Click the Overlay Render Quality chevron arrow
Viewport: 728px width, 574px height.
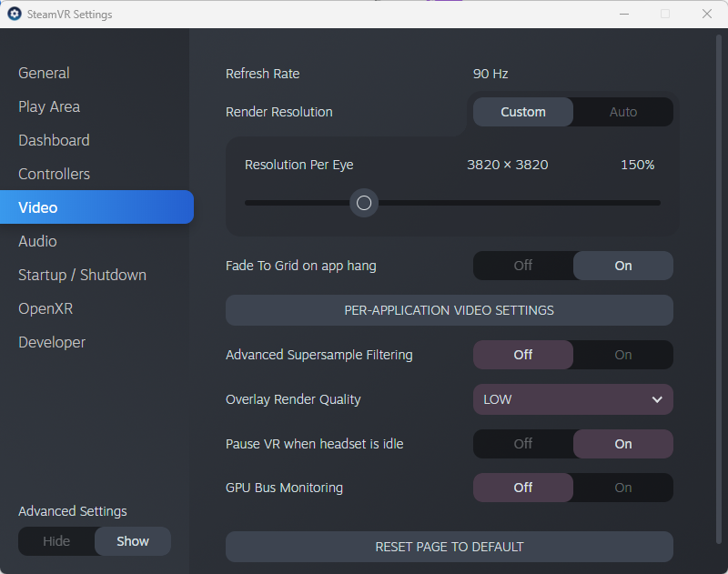pyautogui.click(x=656, y=399)
